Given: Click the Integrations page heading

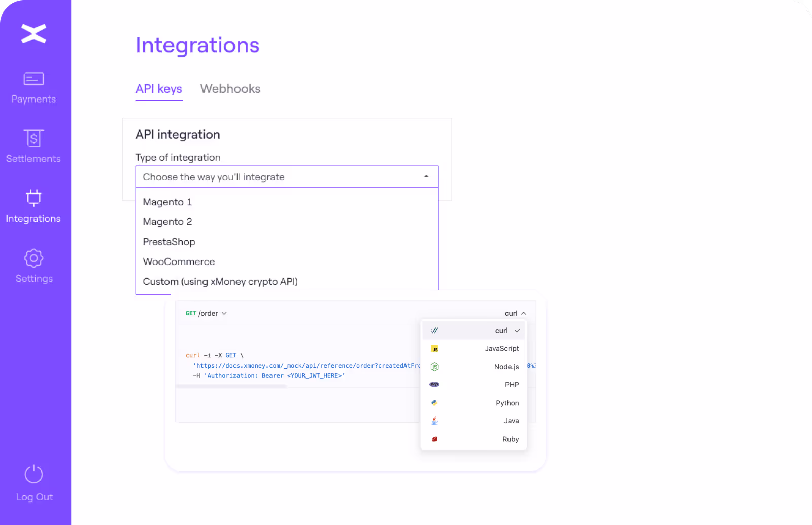Looking at the screenshot, I should [197, 45].
